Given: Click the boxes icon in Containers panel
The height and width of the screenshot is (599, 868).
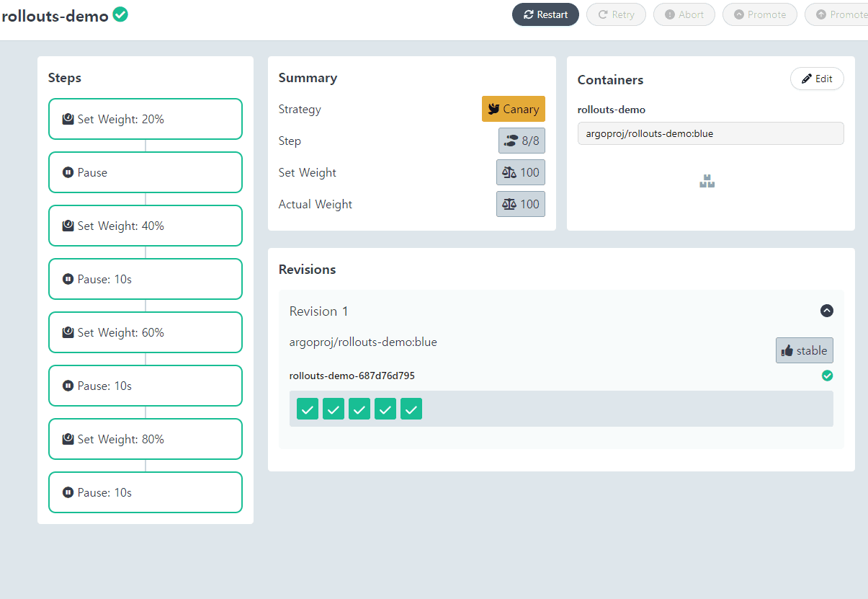Looking at the screenshot, I should pos(707,182).
